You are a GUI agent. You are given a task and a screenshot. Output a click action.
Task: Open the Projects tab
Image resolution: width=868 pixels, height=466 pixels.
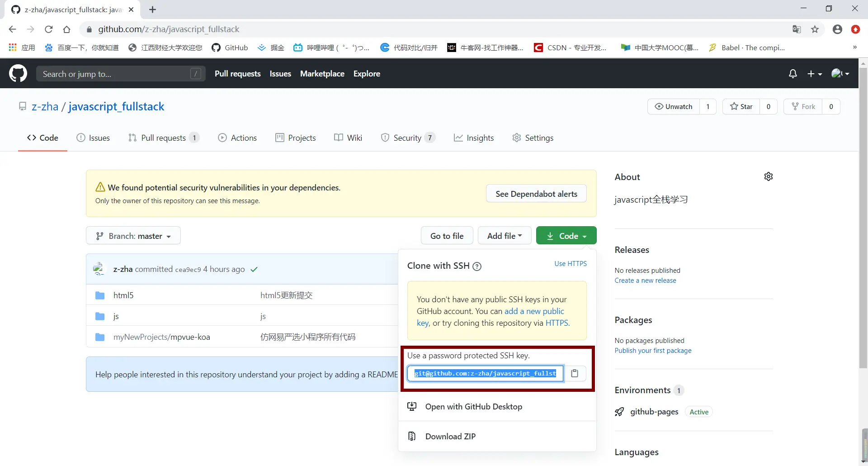[x=296, y=138]
